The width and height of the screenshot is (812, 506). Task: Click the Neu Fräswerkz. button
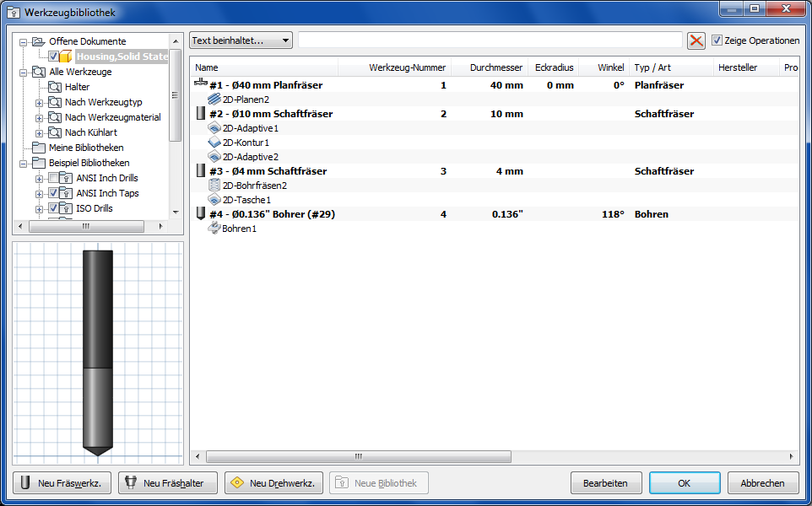63,482
